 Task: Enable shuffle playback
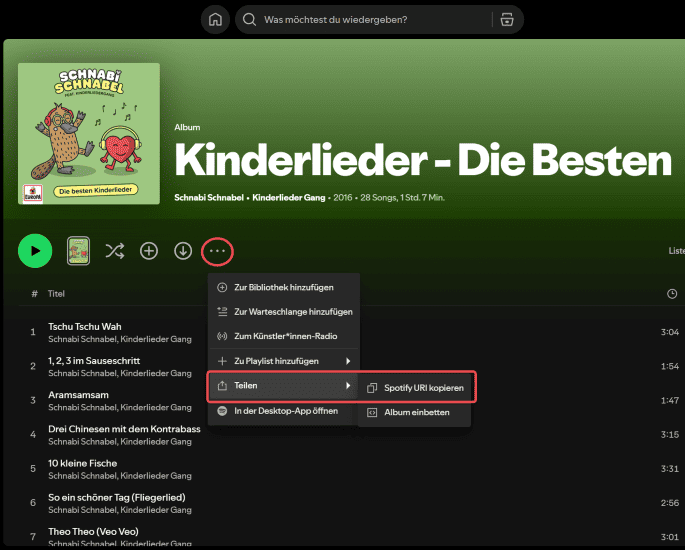(x=114, y=251)
